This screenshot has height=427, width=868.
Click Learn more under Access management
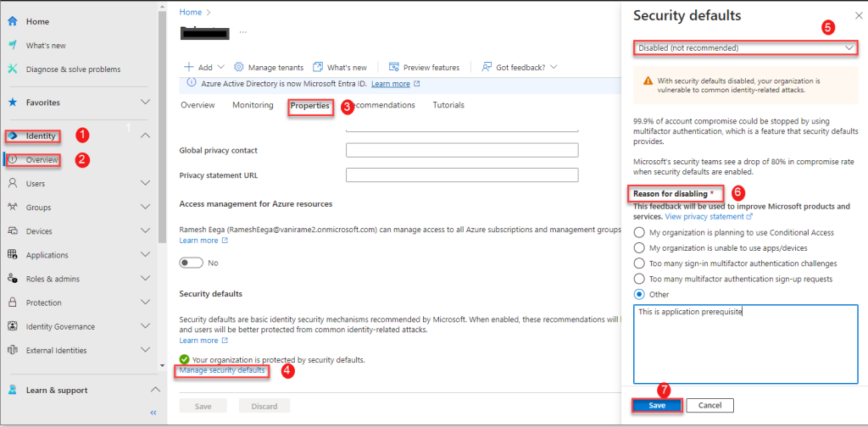(198, 241)
